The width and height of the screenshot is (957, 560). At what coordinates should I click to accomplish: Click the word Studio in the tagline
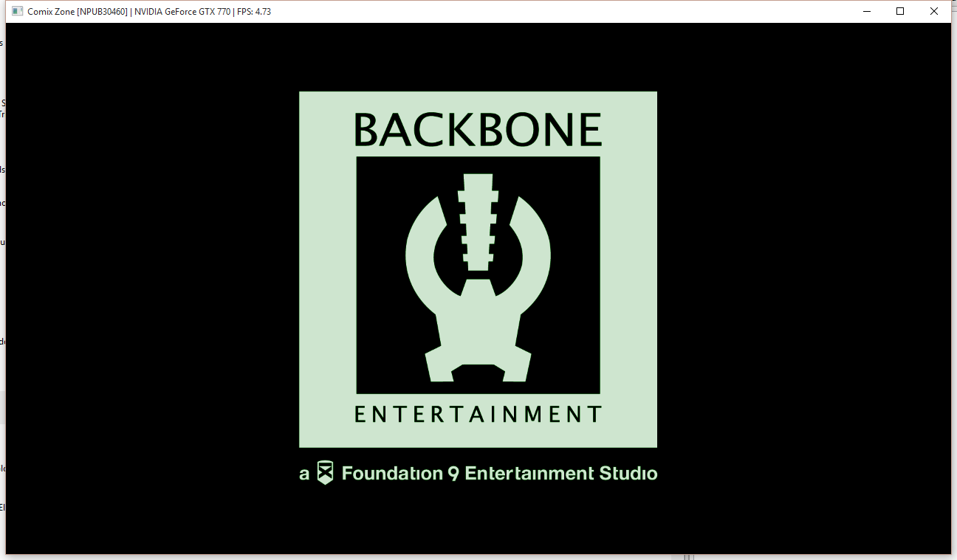point(628,473)
